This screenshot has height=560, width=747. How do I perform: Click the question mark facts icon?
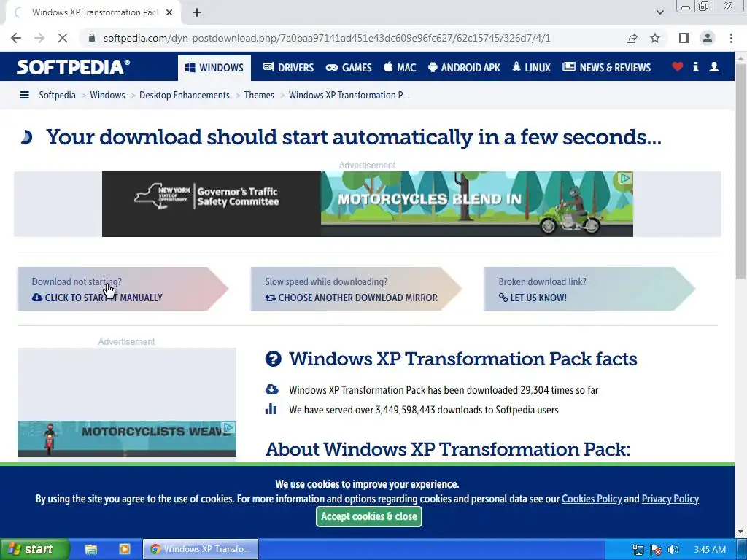click(x=273, y=359)
